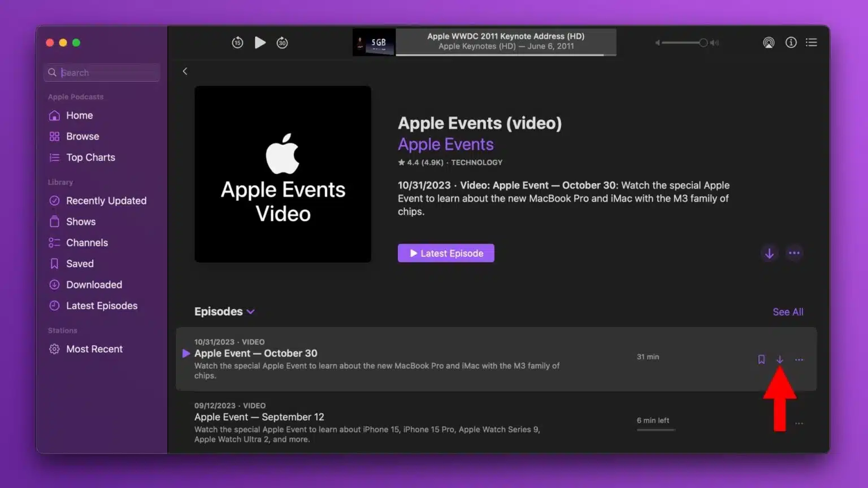Play the October 30 episode

tap(186, 354)
